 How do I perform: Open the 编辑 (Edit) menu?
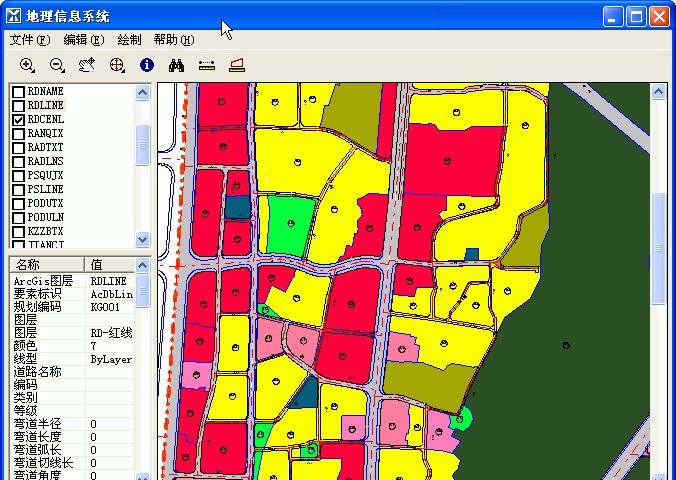point(83,40)
